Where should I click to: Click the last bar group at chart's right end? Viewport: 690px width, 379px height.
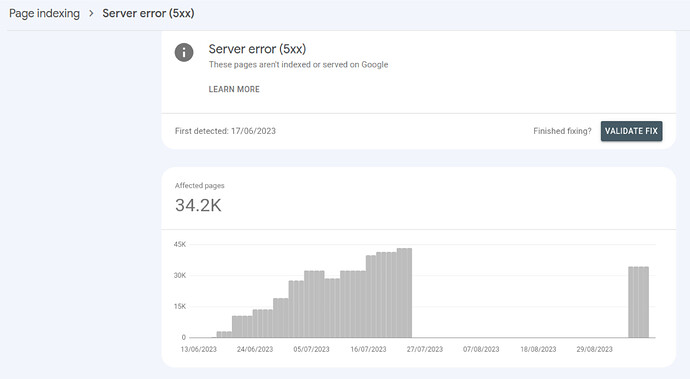[639, 302]
